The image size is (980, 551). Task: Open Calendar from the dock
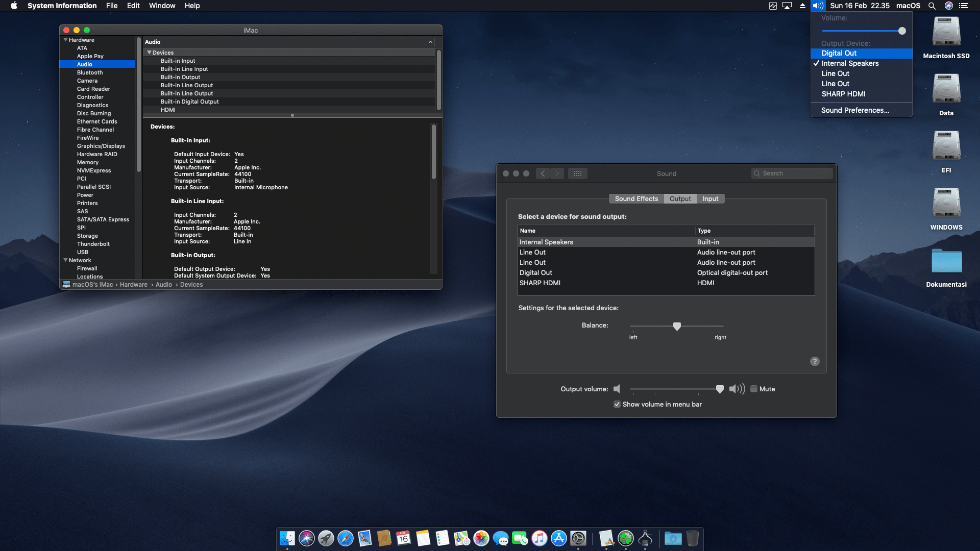(x=404, y=538)
